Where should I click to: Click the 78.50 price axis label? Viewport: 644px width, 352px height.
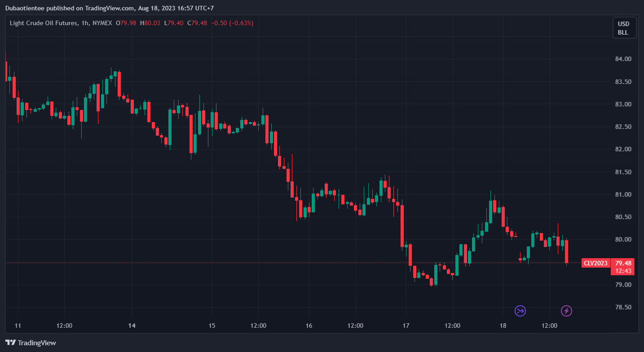pyautogui.click(x=622, y=307)
